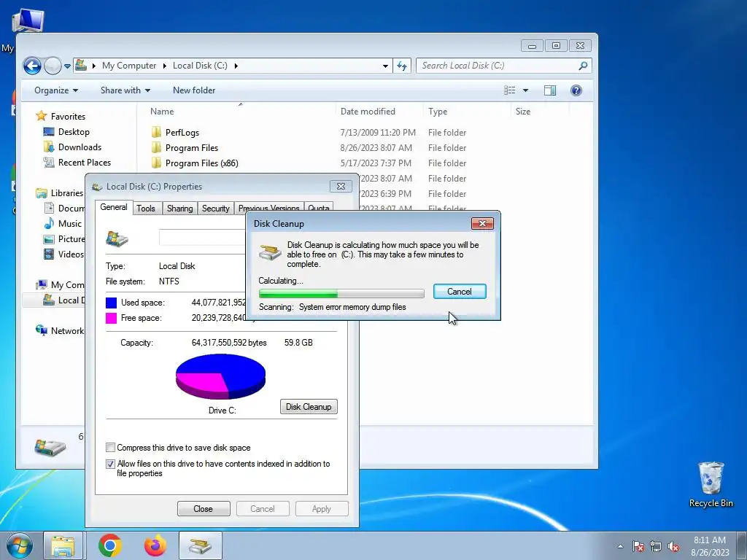Launch Google Chrome from the taskbar
This screenshot has height=560, width=747.
point(110,545)
